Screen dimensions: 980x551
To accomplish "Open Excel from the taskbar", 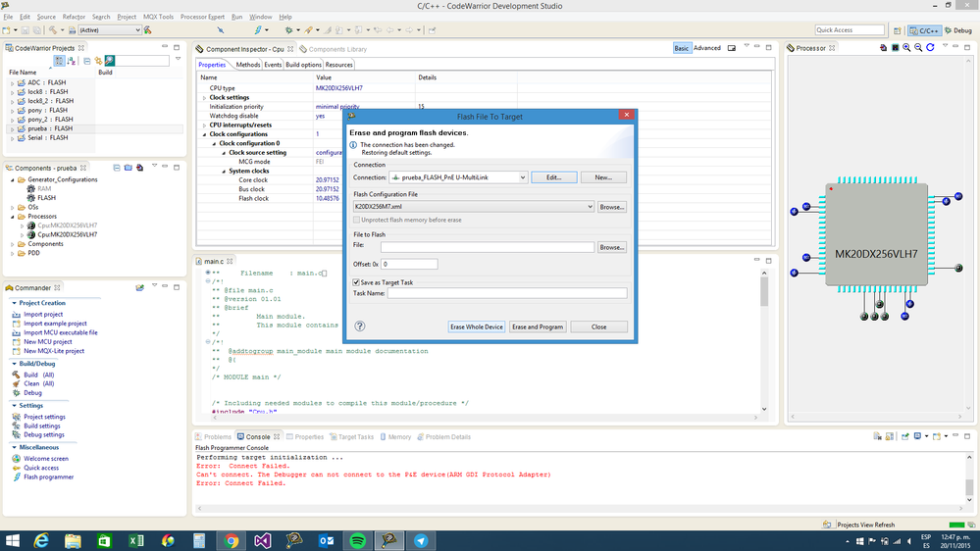I will [x=135, y=541].
